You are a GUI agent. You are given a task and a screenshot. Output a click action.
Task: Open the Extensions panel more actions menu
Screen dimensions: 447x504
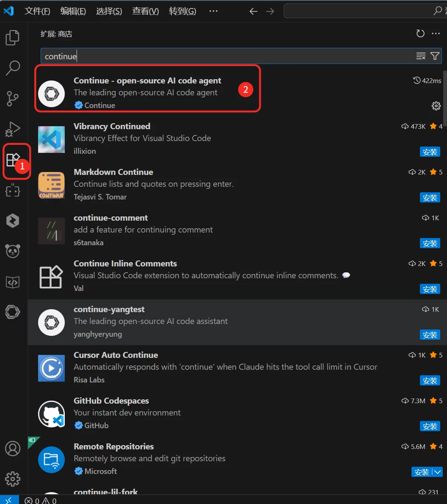pyautogui.click(x=436, y=34)
